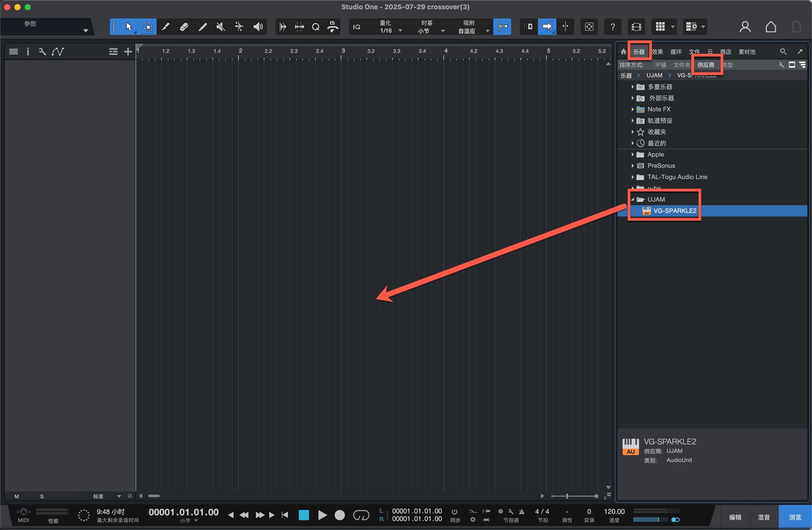
Task: Detach the browser panel arrow icon
Action: (x=800, y=52)
